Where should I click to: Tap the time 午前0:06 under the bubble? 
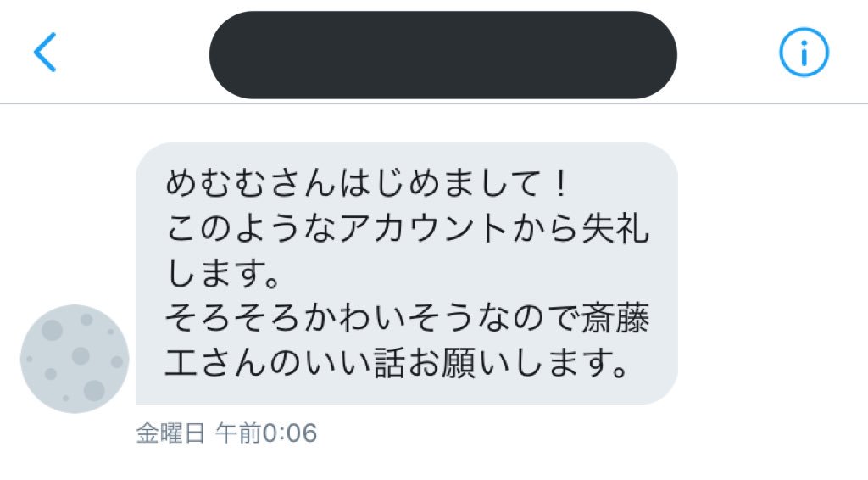click(266, 433)
